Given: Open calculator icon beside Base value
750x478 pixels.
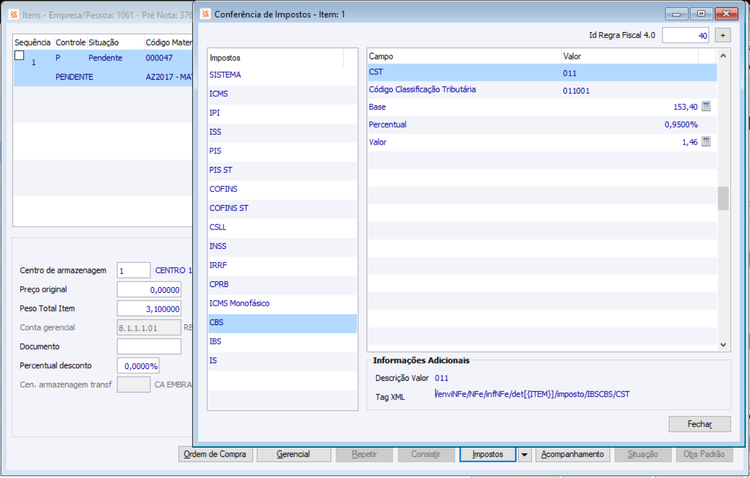Looking at the screenshot, I should [706, 106].
